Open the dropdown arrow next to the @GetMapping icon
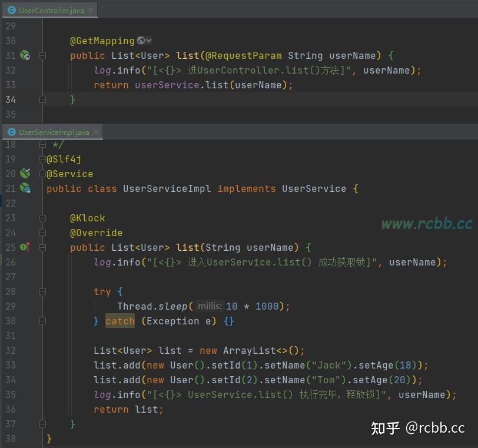Screen dimensions: 478x448 (147, 41)
